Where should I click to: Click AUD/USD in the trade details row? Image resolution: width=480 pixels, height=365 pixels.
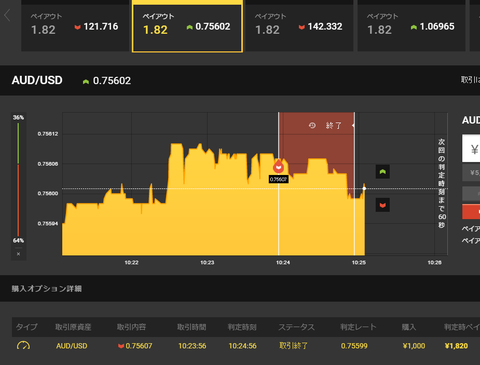point(72,346)
